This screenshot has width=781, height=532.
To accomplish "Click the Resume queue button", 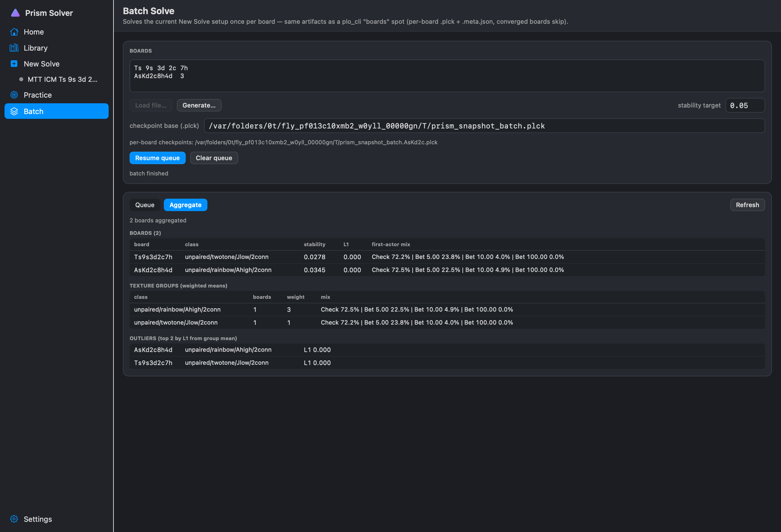I will (x=157, y=158).
